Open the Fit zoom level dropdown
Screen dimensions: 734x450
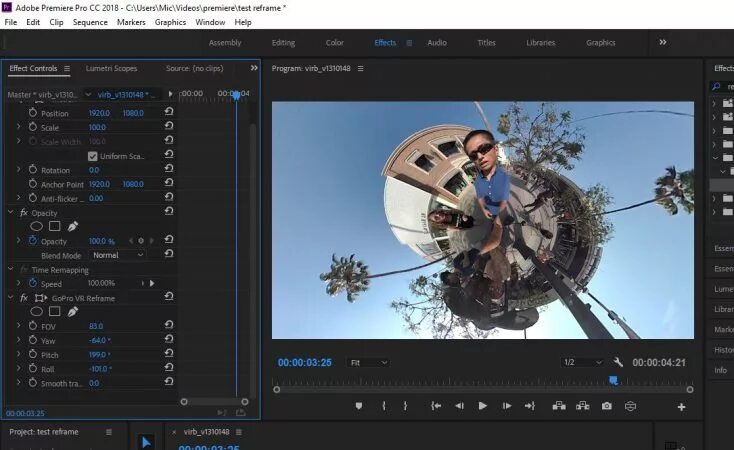tap(368, 362)
